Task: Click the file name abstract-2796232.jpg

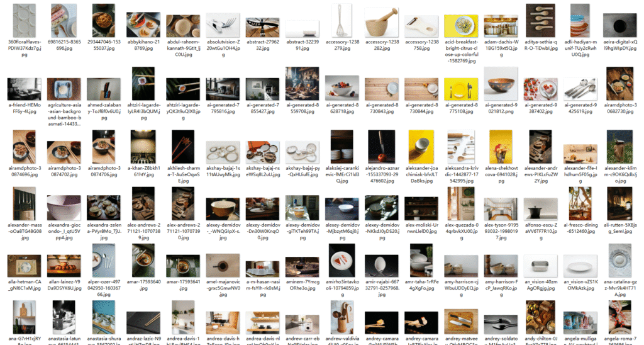Action: (262, 45)
